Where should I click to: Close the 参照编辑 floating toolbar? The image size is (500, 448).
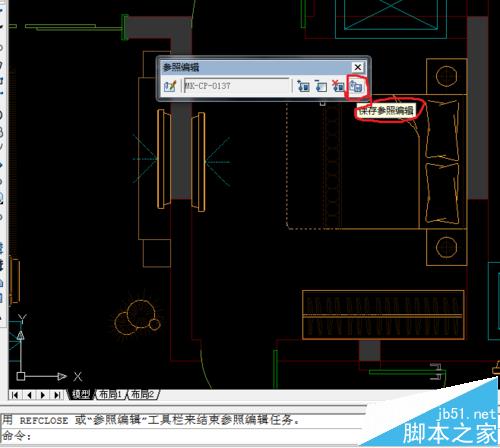(358, 67)
